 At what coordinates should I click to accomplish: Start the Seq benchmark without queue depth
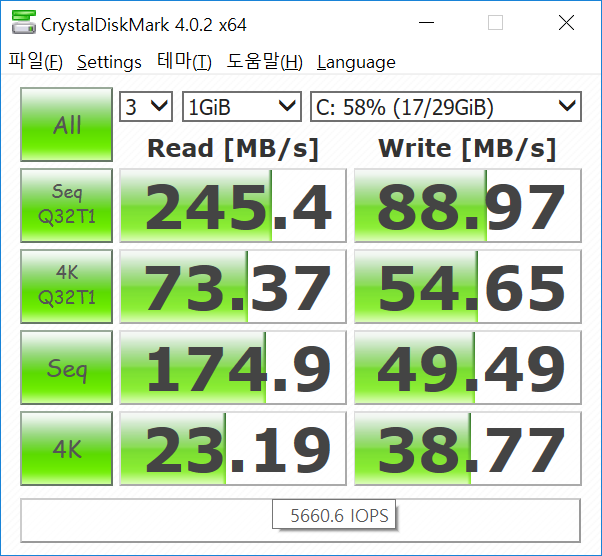pos(66,367)
